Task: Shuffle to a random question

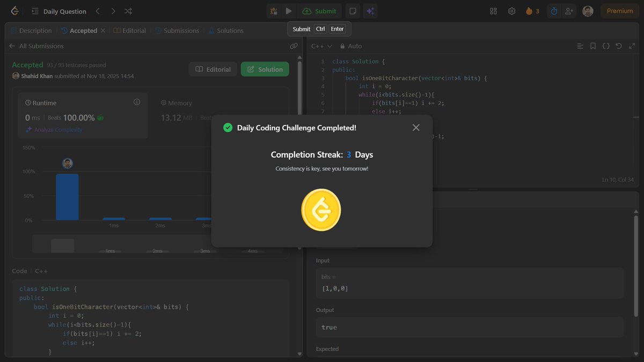Action: [128, 11]
